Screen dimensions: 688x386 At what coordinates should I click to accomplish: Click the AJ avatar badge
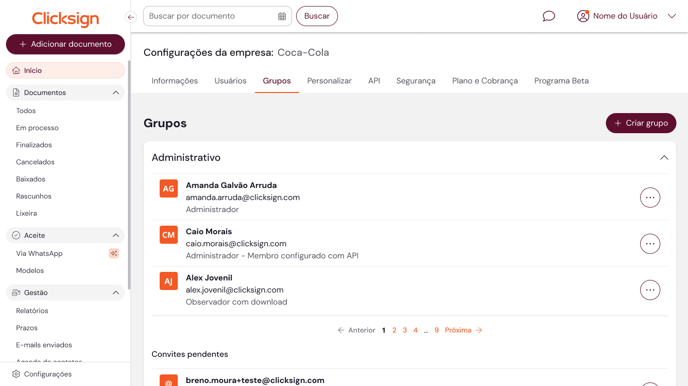(168, 281)
